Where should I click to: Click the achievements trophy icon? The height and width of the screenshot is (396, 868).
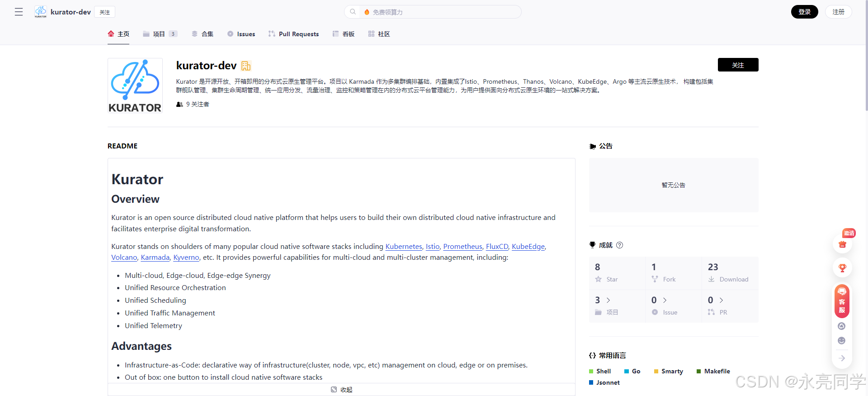tap(593, 245)
